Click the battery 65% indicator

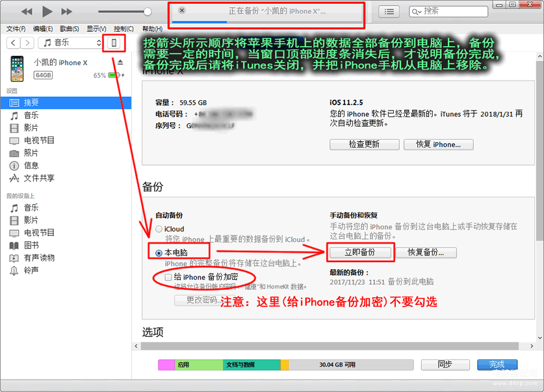(109, 75)
